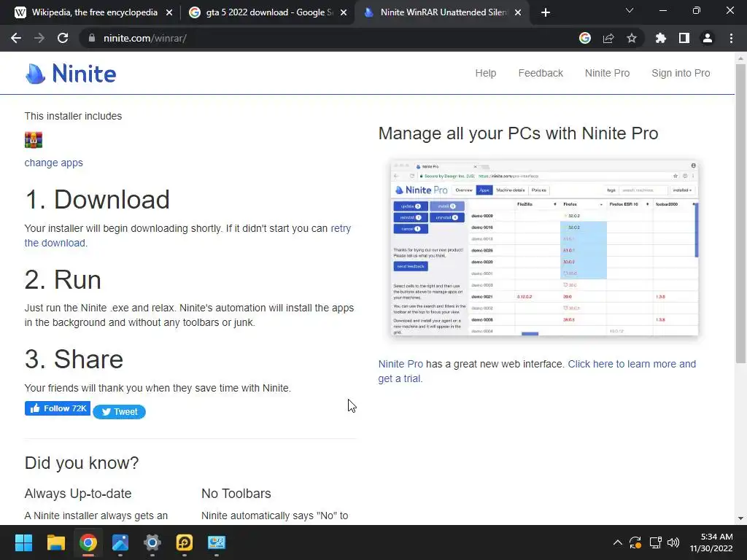This screenshot has width=747, height=560.
Task: Click the Ninite Pro text link below screenshot
Action: click(400, 364)
